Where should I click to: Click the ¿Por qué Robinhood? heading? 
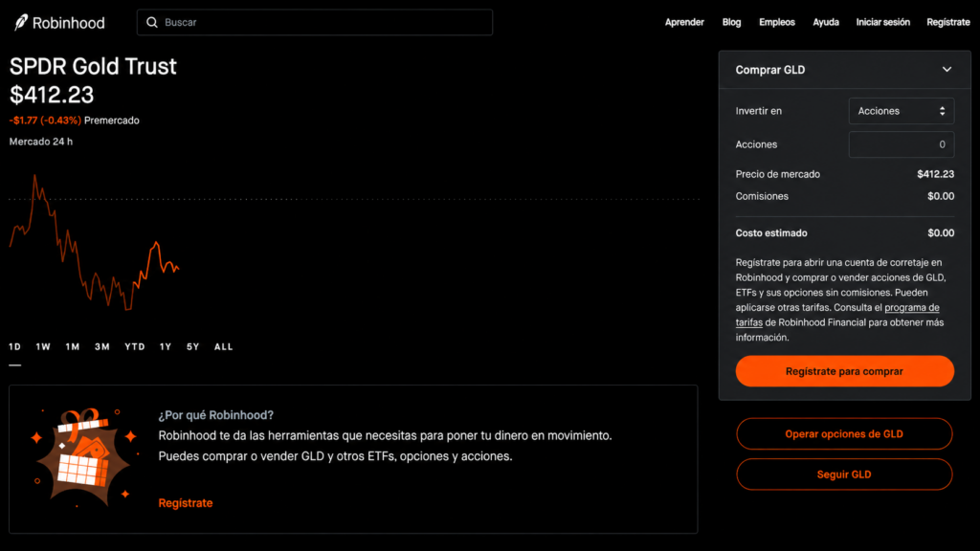point(215,415)
